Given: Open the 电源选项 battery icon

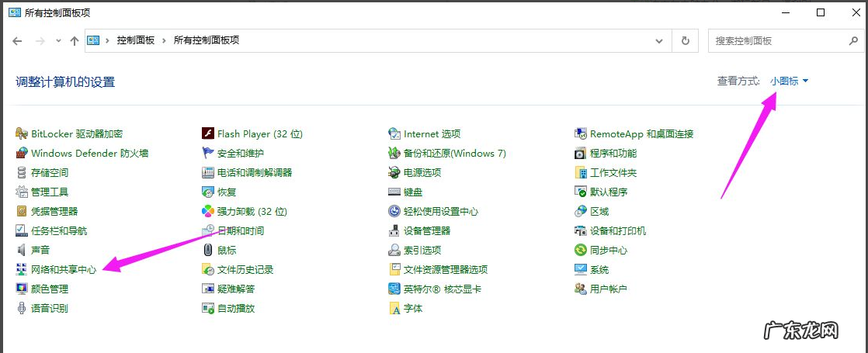Looking at the screenshot, I should (x=394, y=173).
